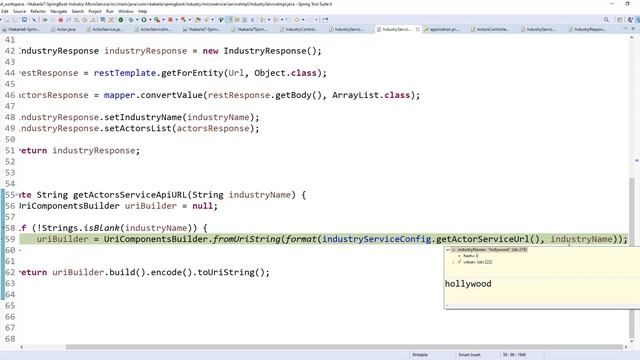640x360 pixels.
Task: Switch to the Vkakarla6-Sprin... editor tab
Action: pyautogui.click(x=22, y=29)
